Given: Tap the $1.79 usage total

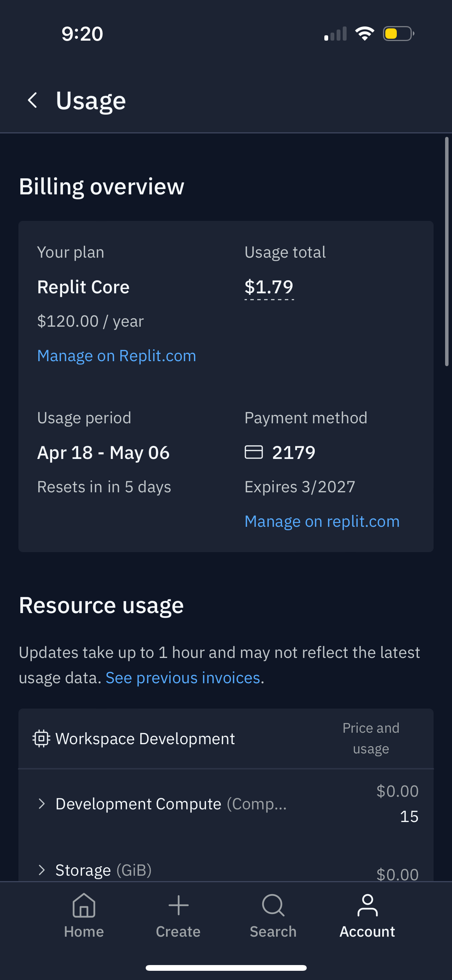Looking at the screenshot, I should (269, 287).
